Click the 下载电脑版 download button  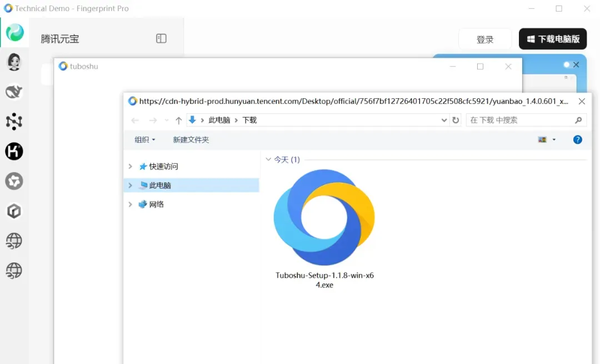coord(553,39)
